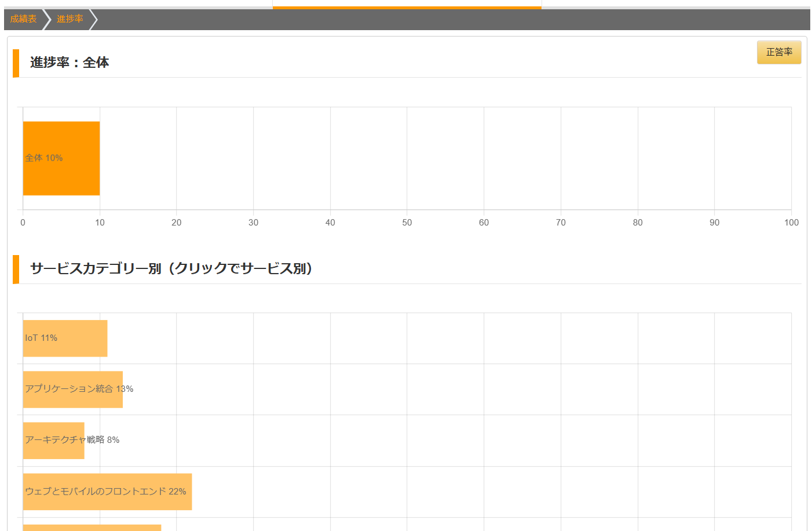This screenshot has width=812, height=531.
Task: Open the アーキテクチャ戦略 8% category bar
Action: (54, 441)
